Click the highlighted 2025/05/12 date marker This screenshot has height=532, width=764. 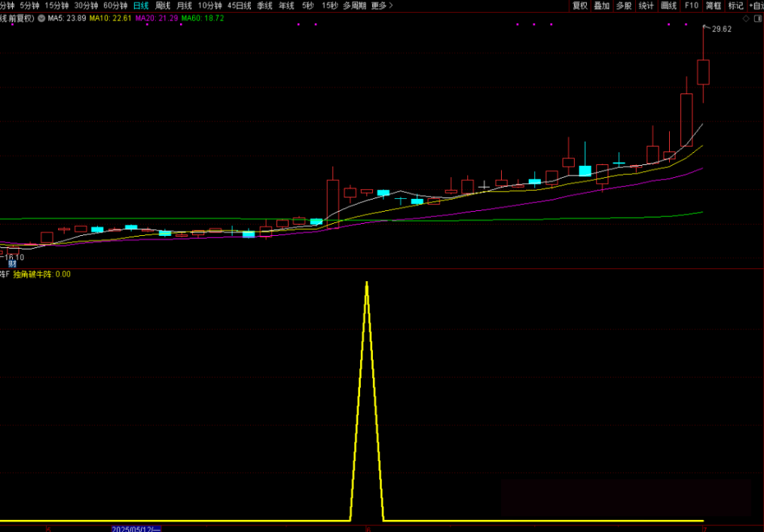click(x=136, y=529)
